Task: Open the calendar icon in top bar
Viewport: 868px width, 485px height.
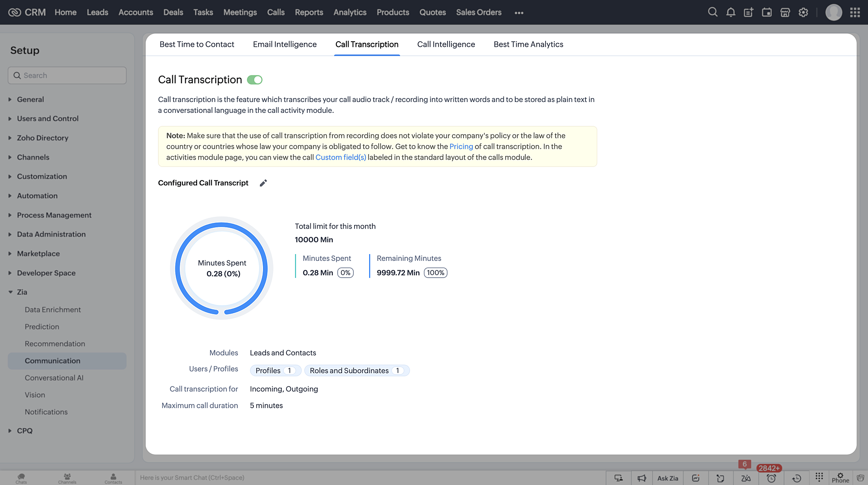Action: pyautogui.click(x=767, y=12)
